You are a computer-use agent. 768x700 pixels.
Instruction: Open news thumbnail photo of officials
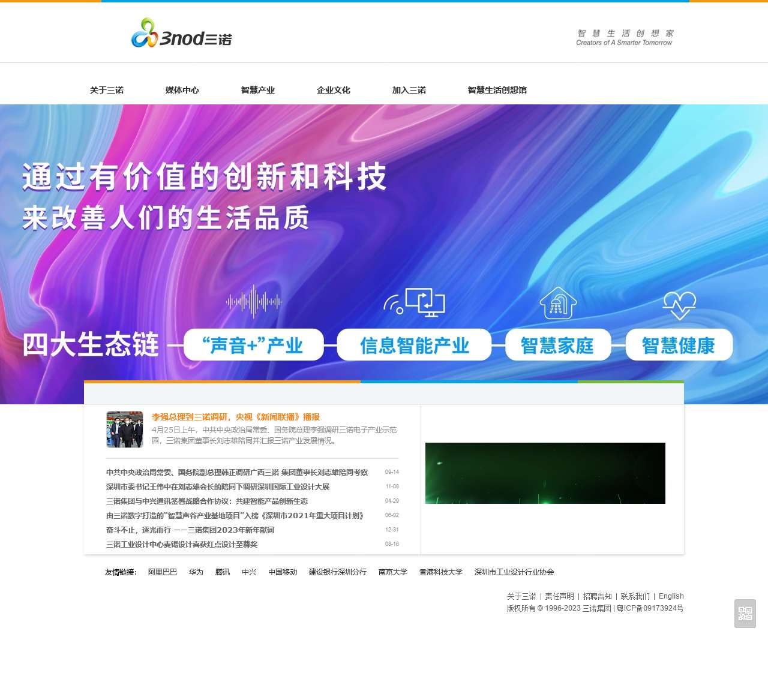pyautogui.click(x=125, y=429)
